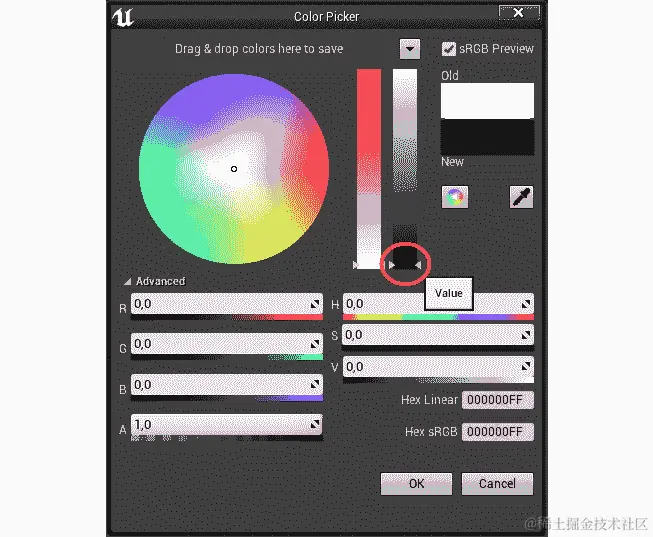The height and width of the screenshot is (537, 653).
Task: Click the red saturation slider bar
Action: [x=369, y=169]
